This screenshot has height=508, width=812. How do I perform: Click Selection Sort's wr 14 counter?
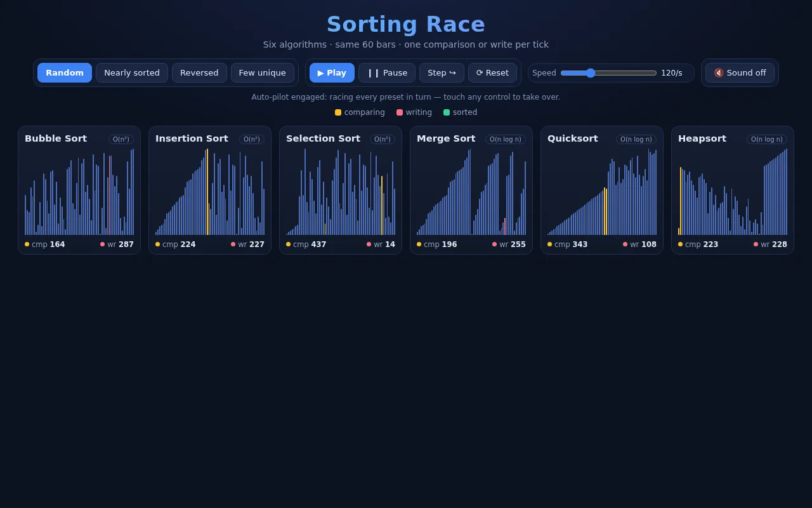click(x=381, y=244)
